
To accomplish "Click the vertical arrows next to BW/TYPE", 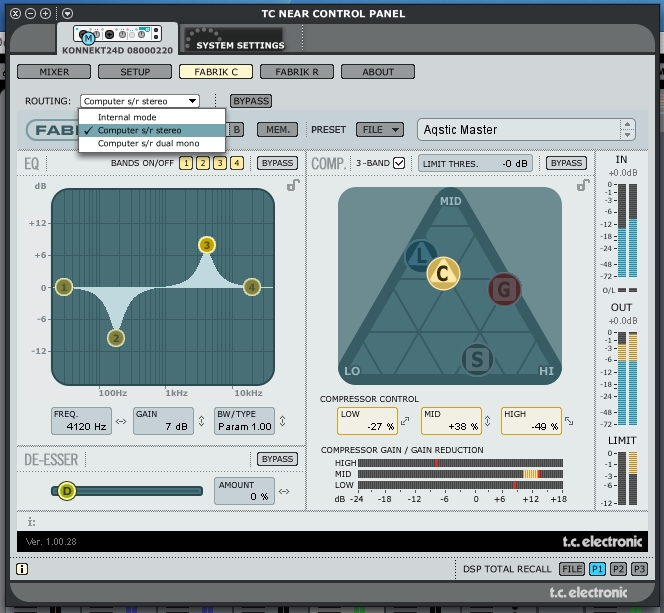I will point(282,421).
